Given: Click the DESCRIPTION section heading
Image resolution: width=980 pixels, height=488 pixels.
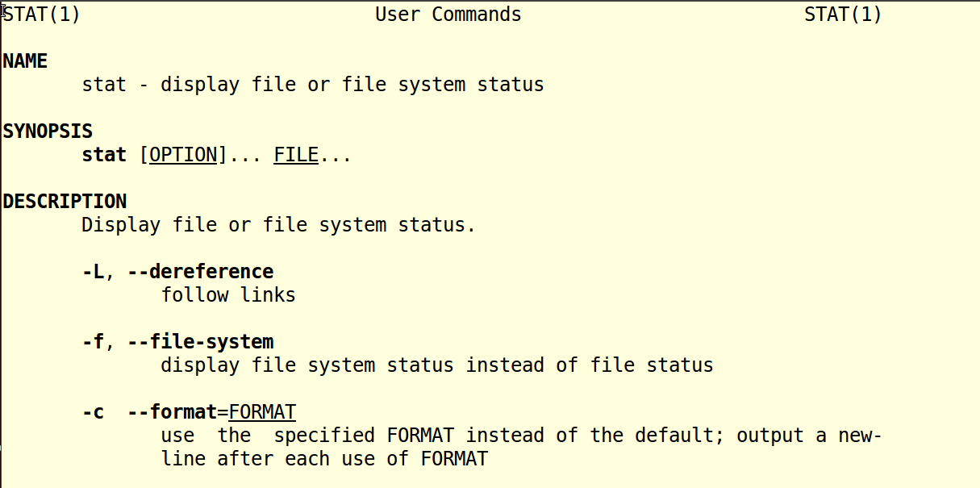Looking at the screenshot, I should (65, 202).
